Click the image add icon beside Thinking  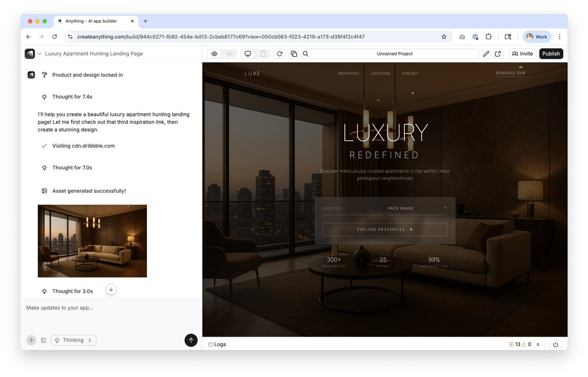(44, 340)
